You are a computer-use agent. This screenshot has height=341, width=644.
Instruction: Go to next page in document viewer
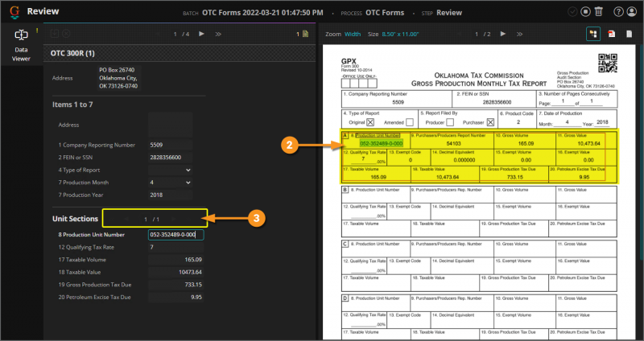click(502, 34)
